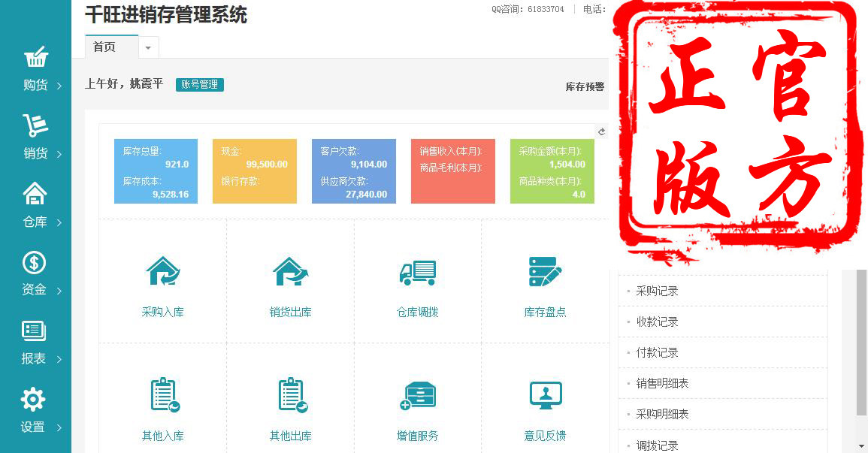This screenshot has width=868, height=453.
Task: Open 销售明细表 in the right list
Action: (x=662, y=383)
